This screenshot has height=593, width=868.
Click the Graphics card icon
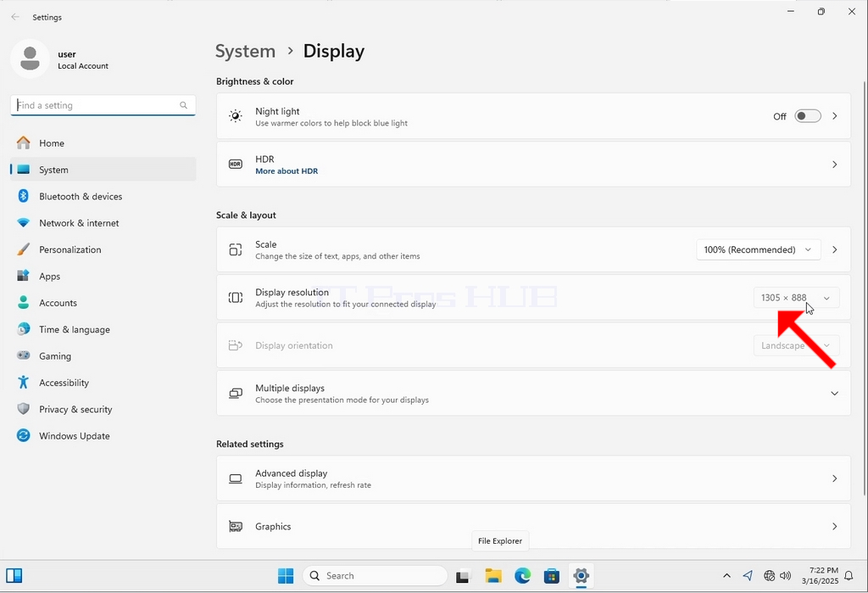pos(236,527)
